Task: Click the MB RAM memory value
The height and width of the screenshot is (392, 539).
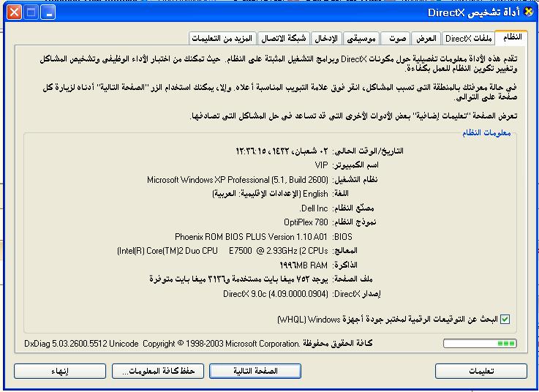Action: click(x=304, y=265)
